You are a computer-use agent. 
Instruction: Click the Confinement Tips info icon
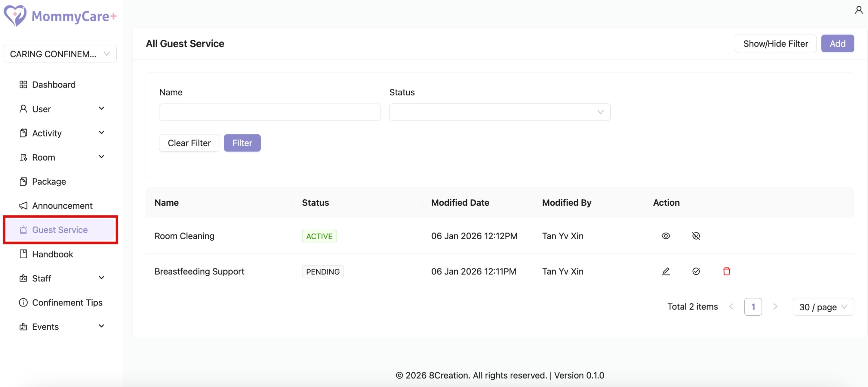[x=23, y=302]
